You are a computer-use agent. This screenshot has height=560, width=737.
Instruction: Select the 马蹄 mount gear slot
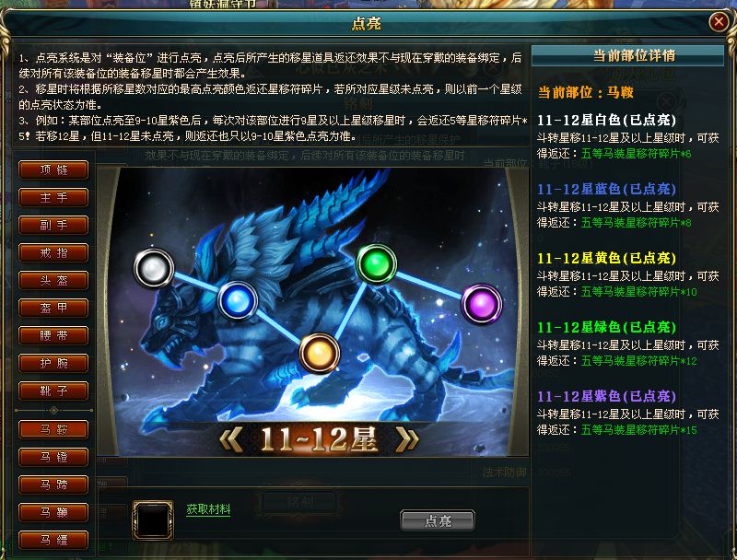[x=53, y=484]
